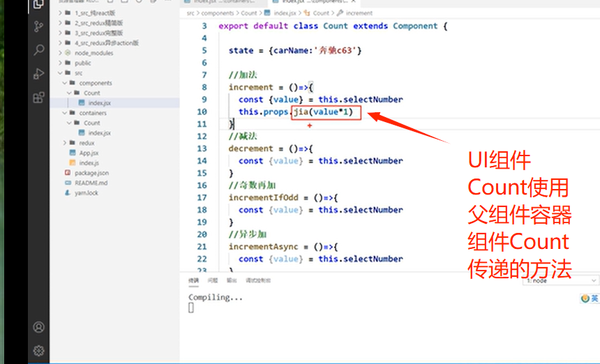Open the 1: node terminal dropdown
600x364 pixels.
click(x=560, y=280)
